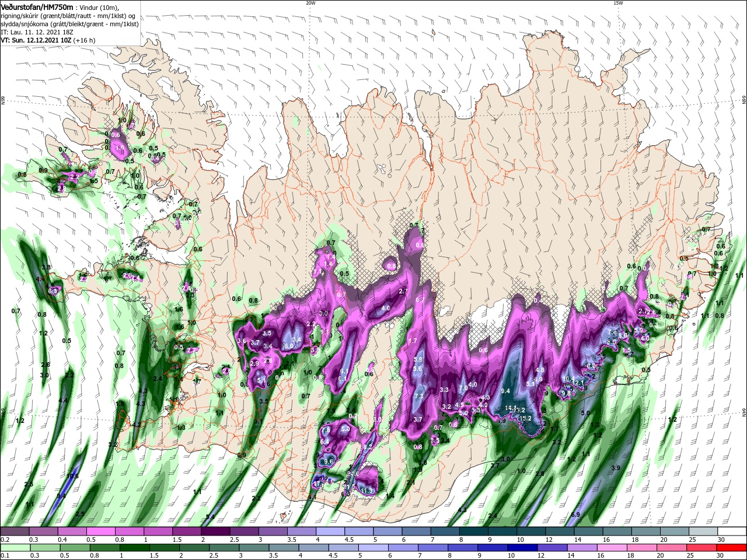Image resolution: width=747 pixels, height=560 pixels.
Task: Click the 4.8 precipitation value on map
Action: point(540,370)
